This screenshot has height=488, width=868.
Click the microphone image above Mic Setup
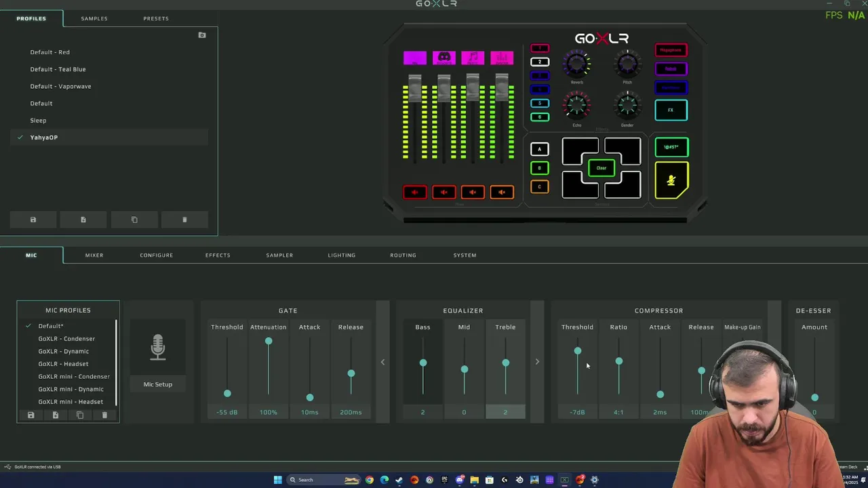tap(157, 347)
